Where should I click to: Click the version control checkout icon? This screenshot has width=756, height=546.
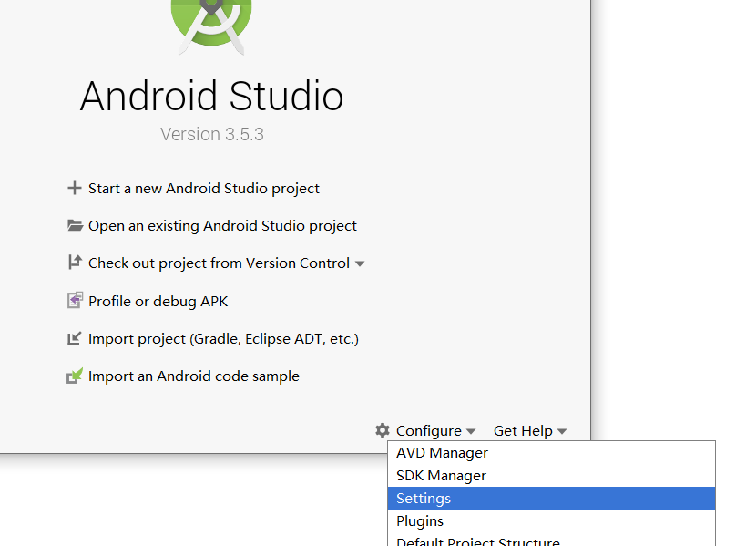(x=75, y=263)
